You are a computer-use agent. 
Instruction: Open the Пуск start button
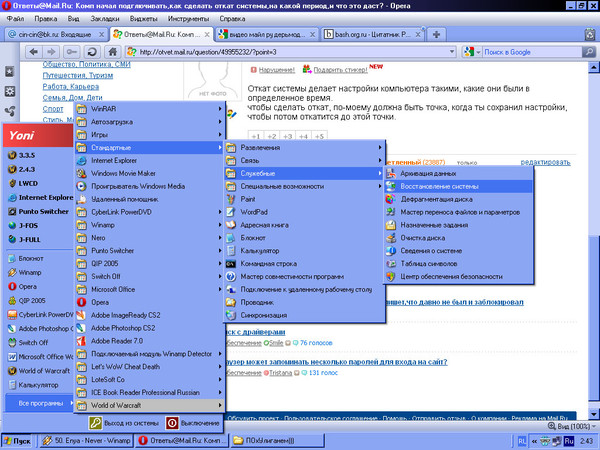[17, 441]
